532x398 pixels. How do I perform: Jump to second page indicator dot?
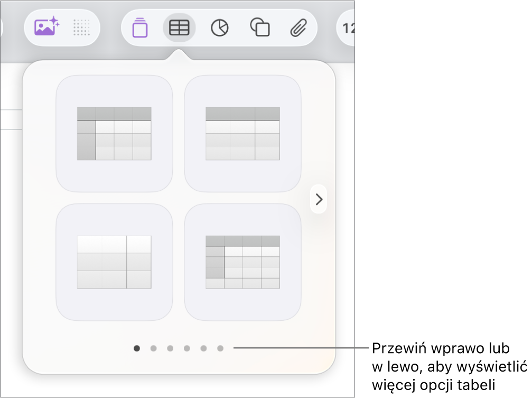click(153, 348)
